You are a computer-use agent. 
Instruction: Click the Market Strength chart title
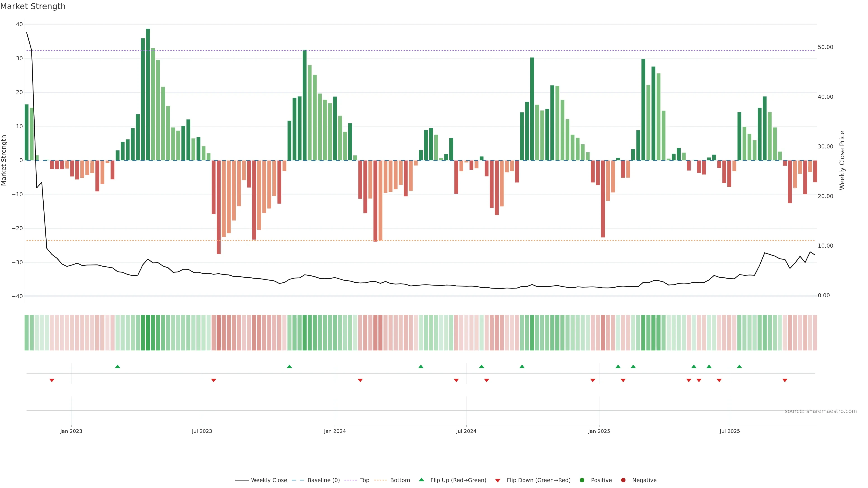point(33,6)
